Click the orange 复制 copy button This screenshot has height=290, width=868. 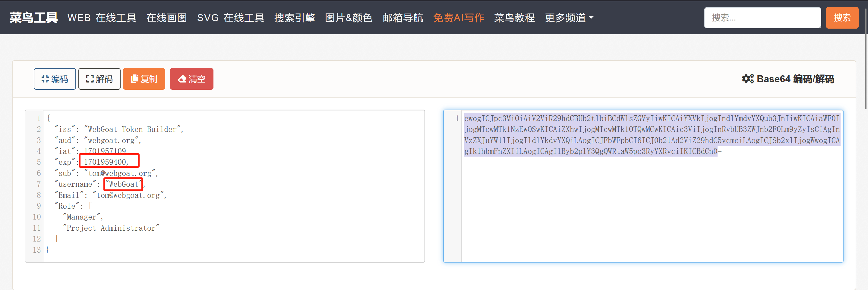pos(144,79)
